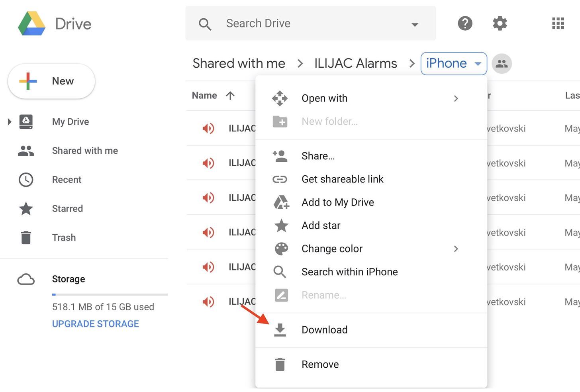Click the help question mark icon
The width and height of the screenshot is (580, 392).
pyautogui.click(x=465, y=24)
